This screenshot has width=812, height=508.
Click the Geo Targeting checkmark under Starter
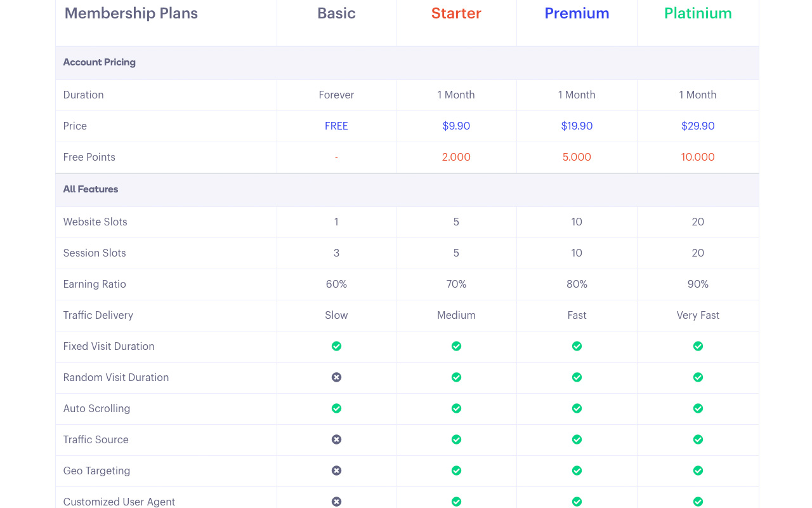tap(456, 471)
